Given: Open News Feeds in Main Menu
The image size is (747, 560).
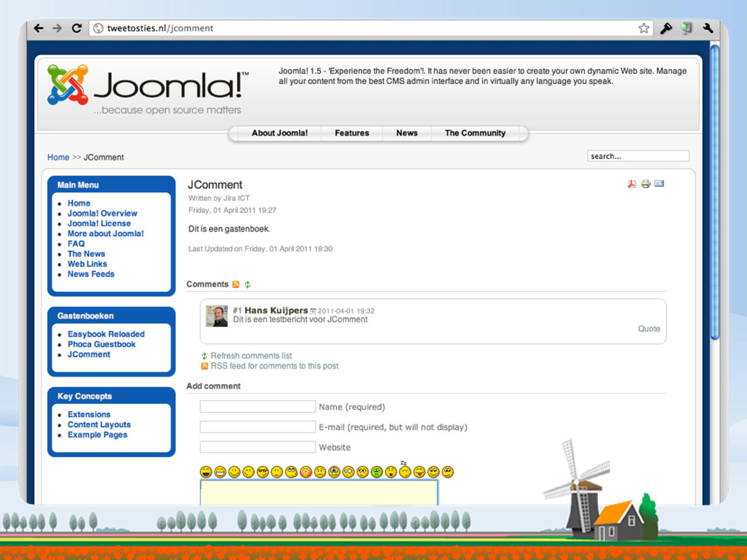Looking at the screenshot, I should [91, 274].
